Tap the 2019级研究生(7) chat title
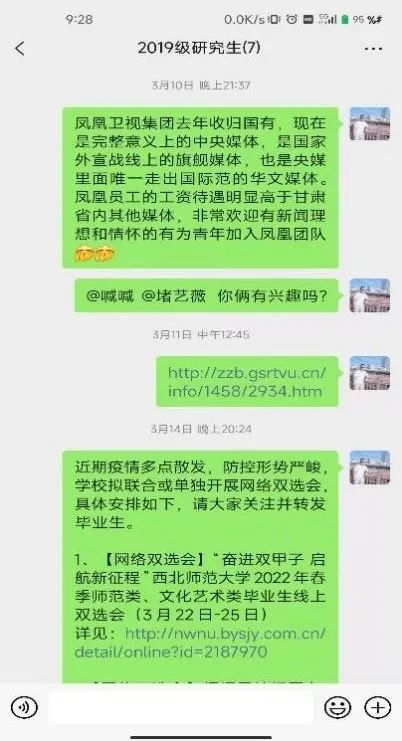 coord(199,48)
